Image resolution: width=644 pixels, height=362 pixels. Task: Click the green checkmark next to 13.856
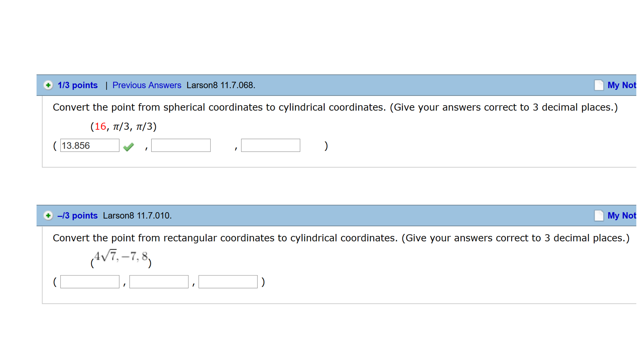tap(128, 147)
